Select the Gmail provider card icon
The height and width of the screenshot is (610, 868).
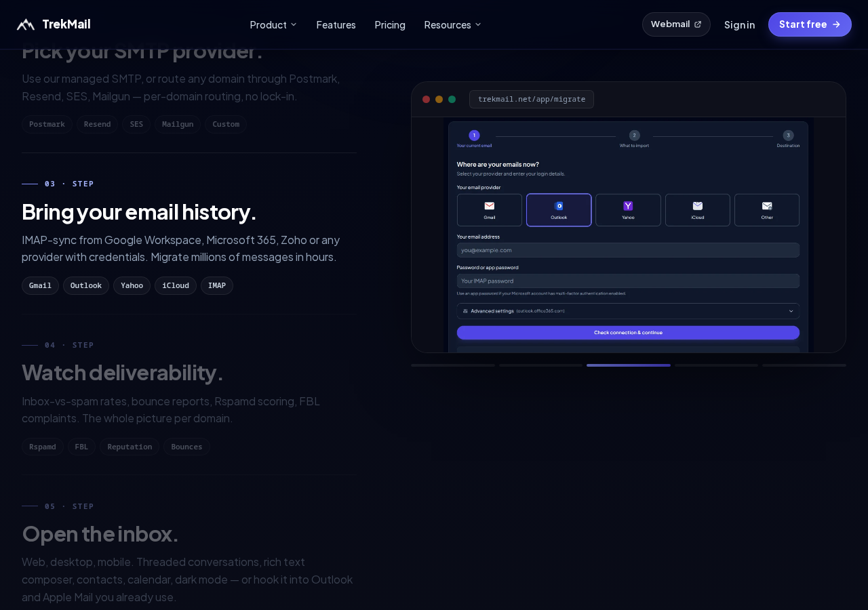[490, 206]
